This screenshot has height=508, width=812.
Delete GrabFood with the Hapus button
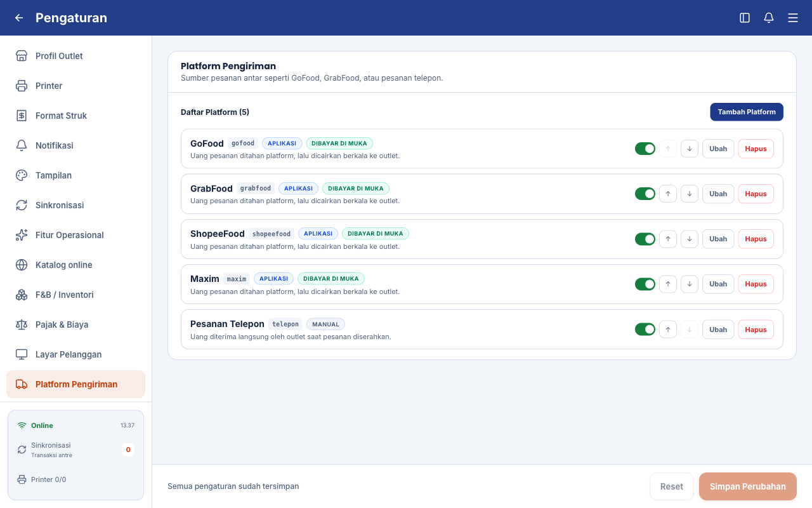[756, 194]
